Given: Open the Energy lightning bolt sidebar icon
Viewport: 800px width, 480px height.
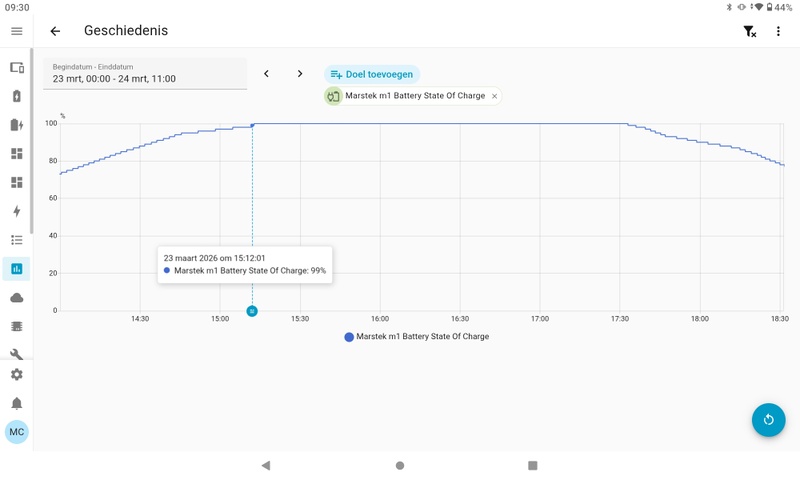Looking at the screenshot, I should coord(17,211).
